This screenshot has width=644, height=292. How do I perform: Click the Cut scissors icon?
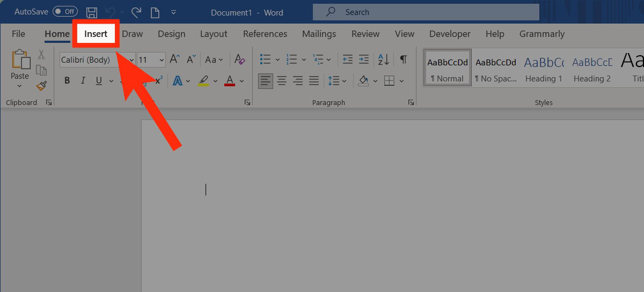pos(41,55)
